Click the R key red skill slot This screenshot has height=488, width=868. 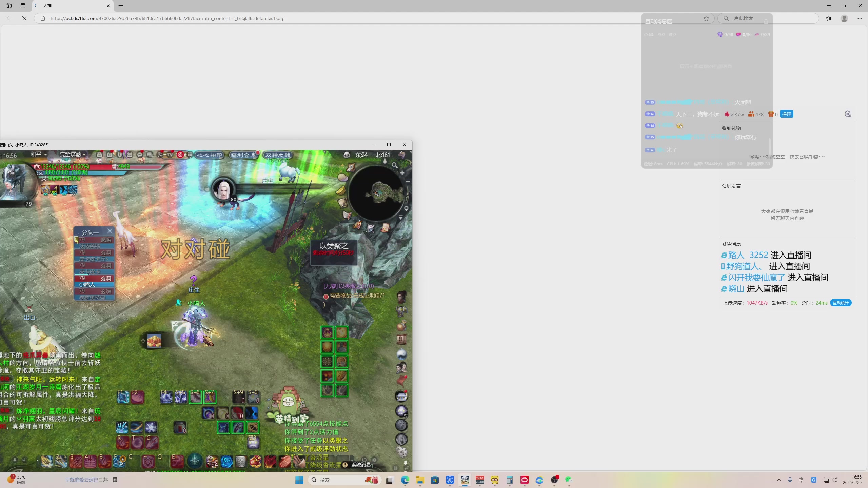click(x=123, y=442)
